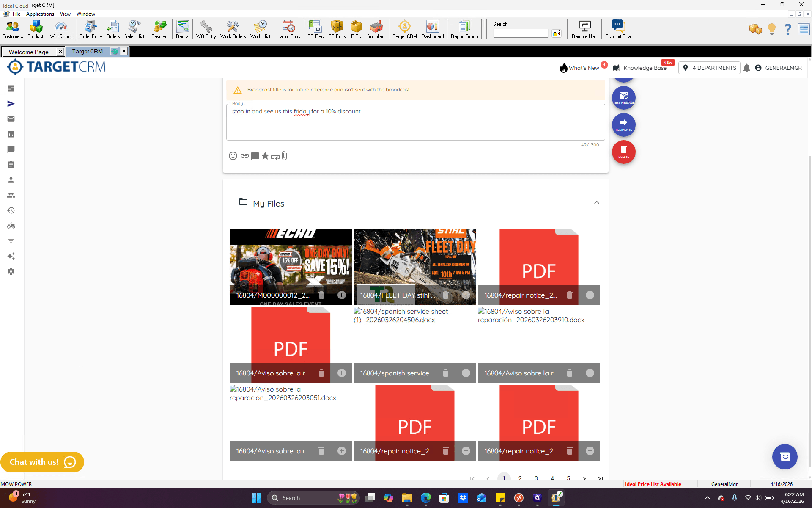The height and width of the screenshot is (508, 812).
Task: Delete the FLEET DAY stihl file
Action: (446, 295)
